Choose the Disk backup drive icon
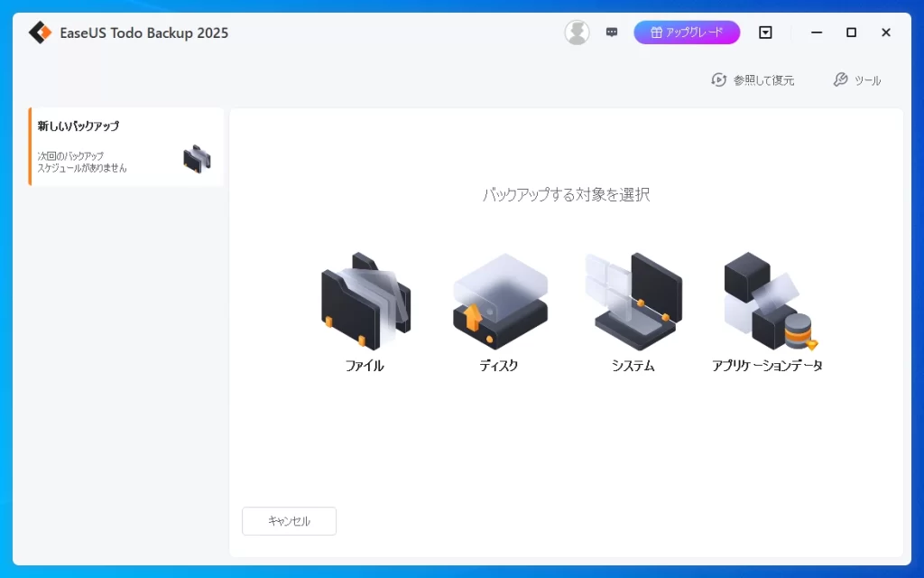This screenshot has height=578, width=924. (x=499, y=302)
